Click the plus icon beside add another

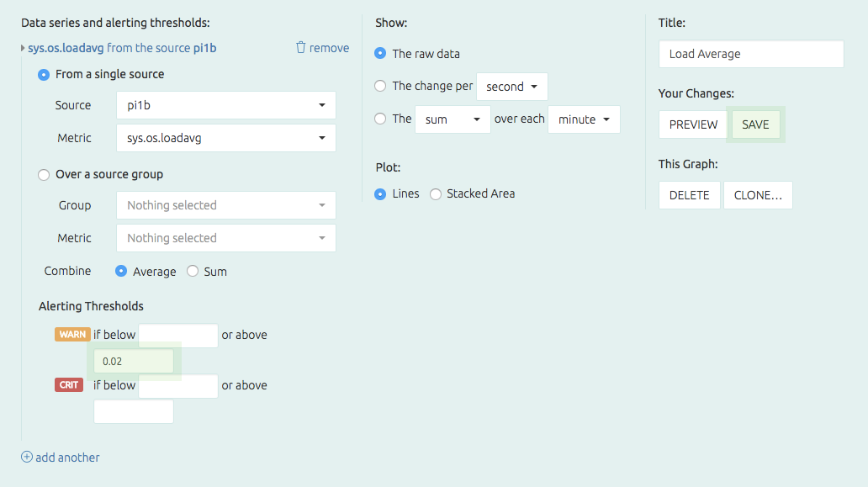tap(27, 458)
